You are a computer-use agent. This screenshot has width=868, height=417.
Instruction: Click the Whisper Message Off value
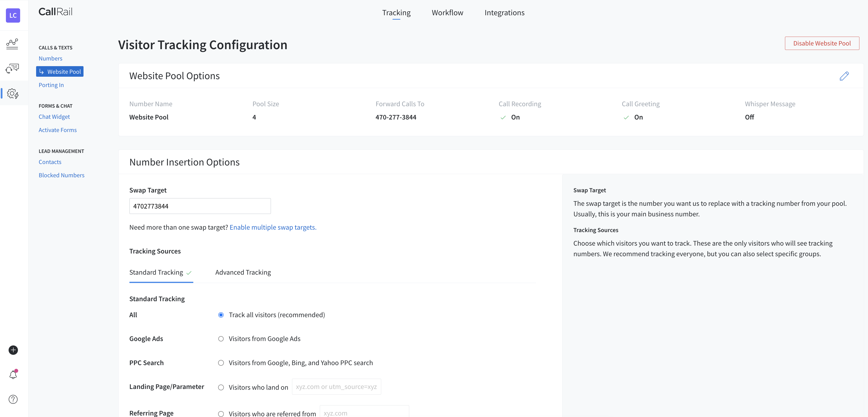(x=749, y=117)
